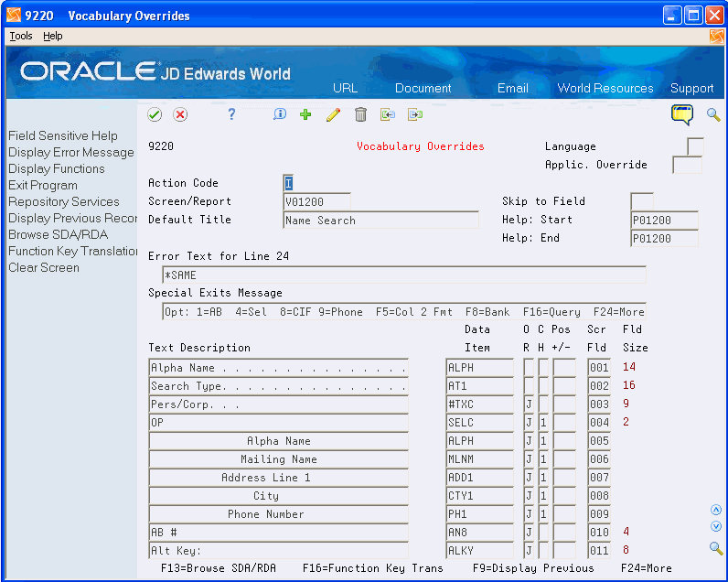Click the Action Code input field
Screen dimensions: 728x582
pos(288,183)
